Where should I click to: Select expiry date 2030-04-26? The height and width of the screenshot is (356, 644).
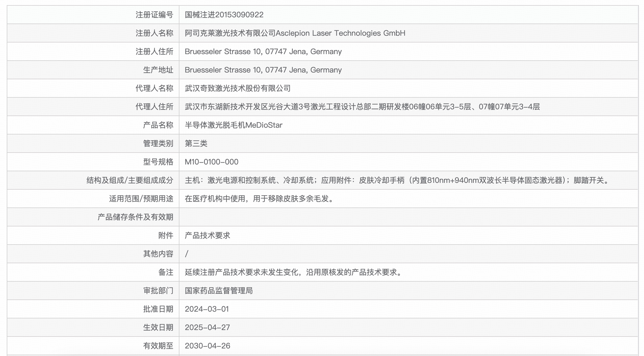pyautogui.click(x=207, y=345)
